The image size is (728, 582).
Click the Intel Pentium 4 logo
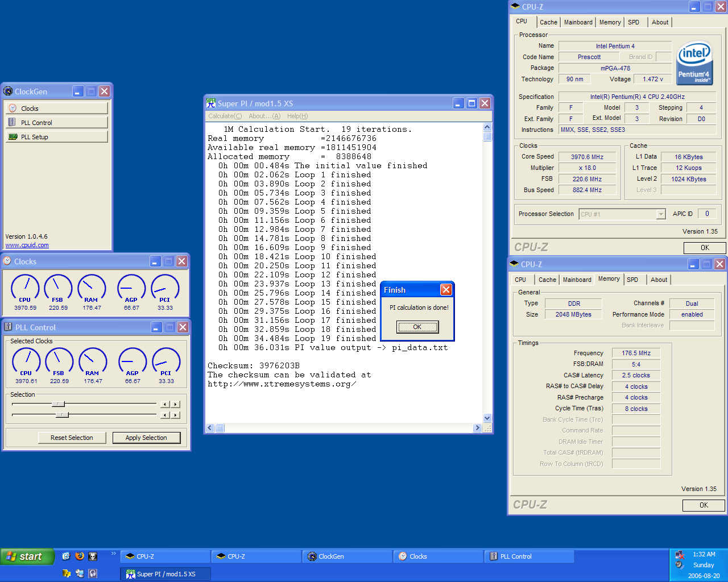[x=694, y=63]
